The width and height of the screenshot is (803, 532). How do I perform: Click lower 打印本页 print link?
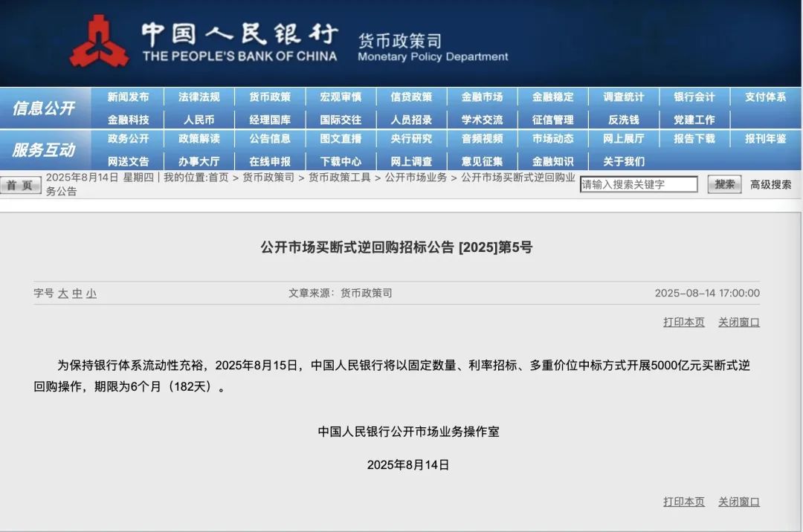[684, 502]
